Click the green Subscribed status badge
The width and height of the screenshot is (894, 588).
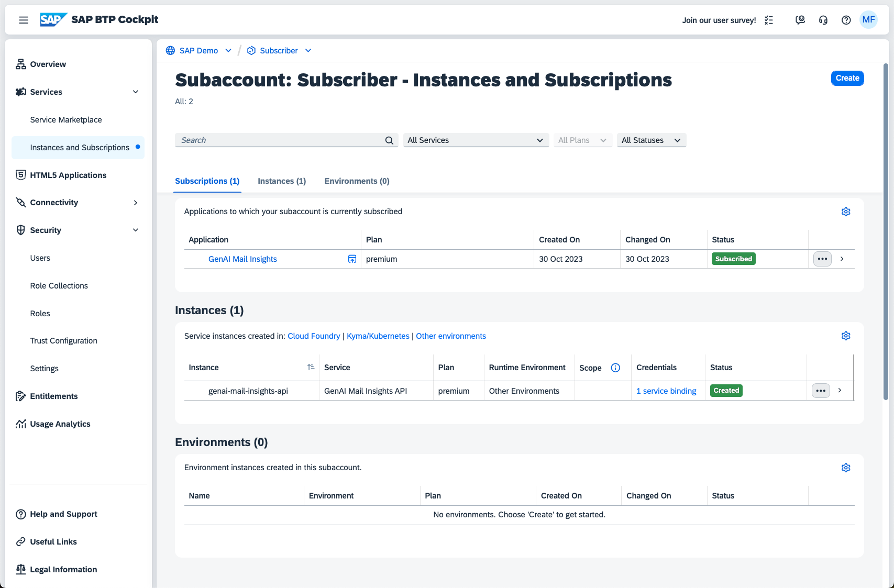tap(733, 259)
